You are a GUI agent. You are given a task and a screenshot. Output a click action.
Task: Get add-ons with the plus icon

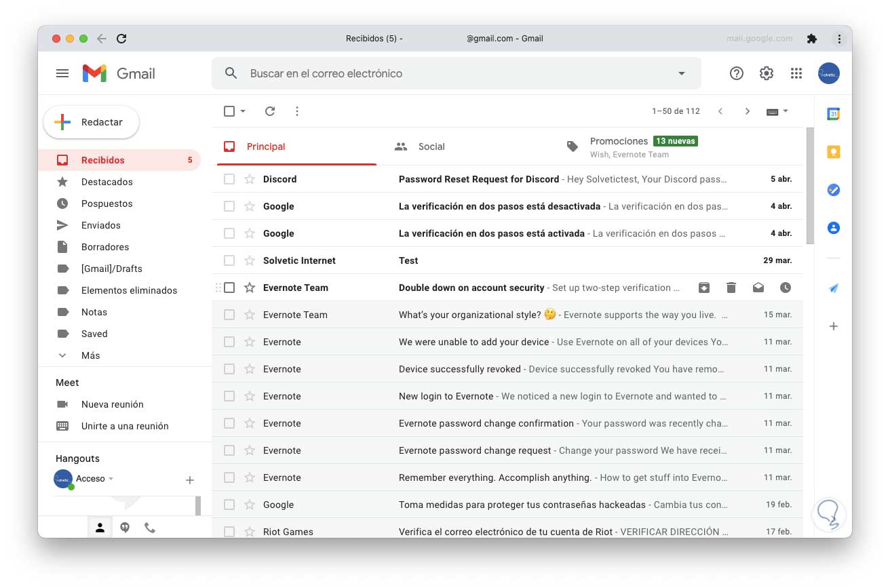pyautogui.click(x=834, y=326)
